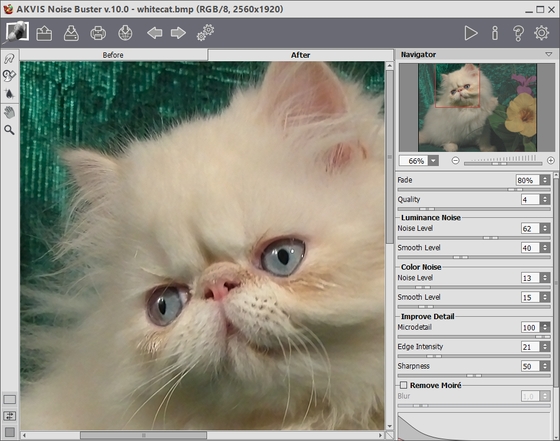
Task: Select the second brush tool in sidebar
Action: (x=9, y=76)
